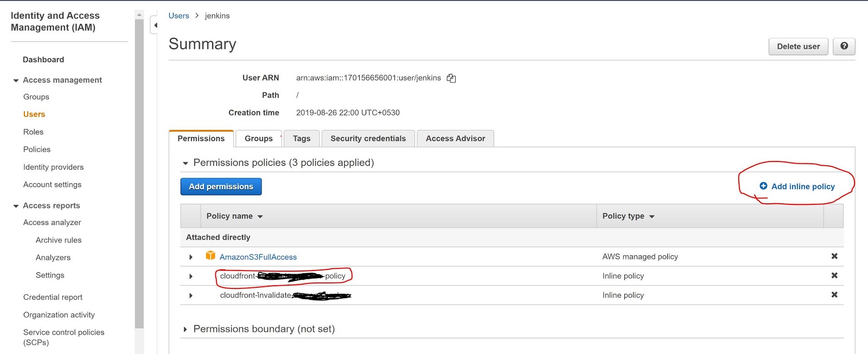Click the sidebar scrollbar up arrow
Screen dimensions: 868x354
tap(139, 15)
